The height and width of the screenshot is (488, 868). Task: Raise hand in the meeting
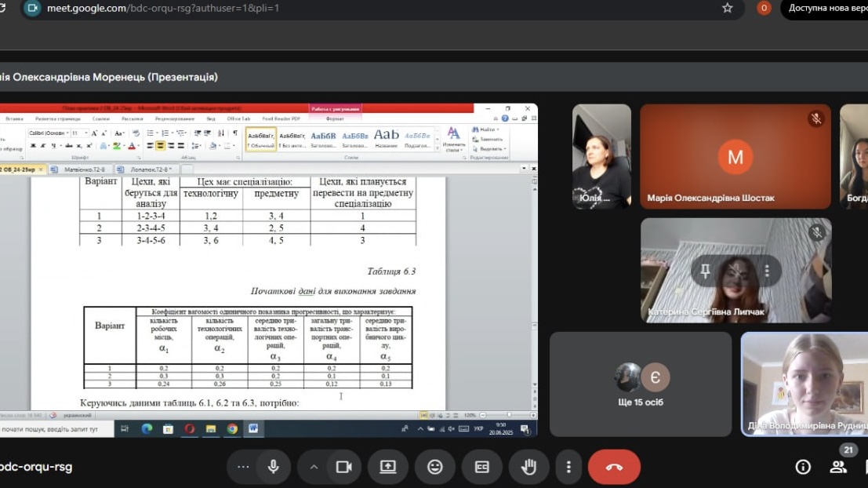[x=528, y=467]
